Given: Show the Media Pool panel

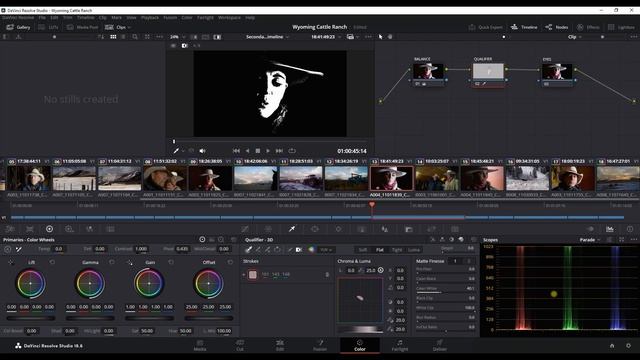Looking at the screenshot, I should click(83, 27).
